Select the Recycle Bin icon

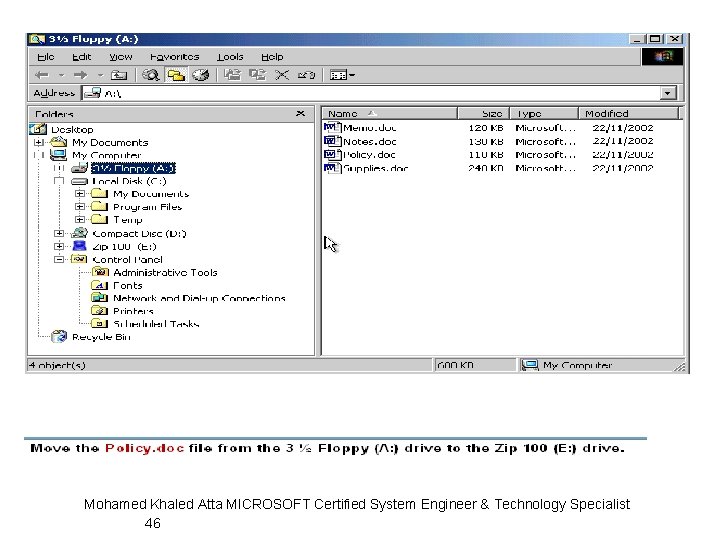59,337
